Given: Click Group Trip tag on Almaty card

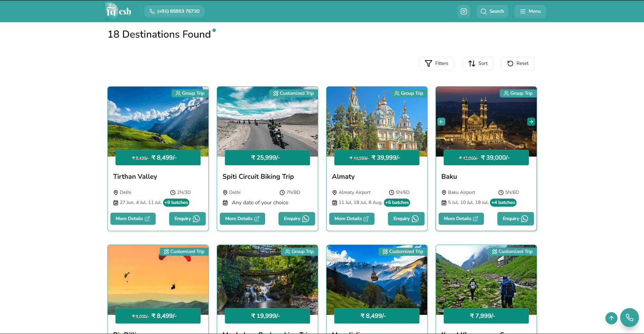Looking at the screenshot, I should (409, 93).
